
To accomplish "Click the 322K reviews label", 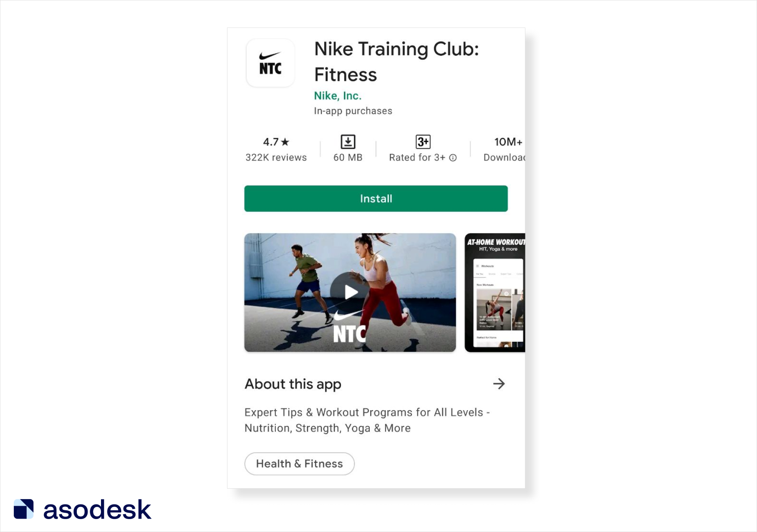I will click(276, 158).
